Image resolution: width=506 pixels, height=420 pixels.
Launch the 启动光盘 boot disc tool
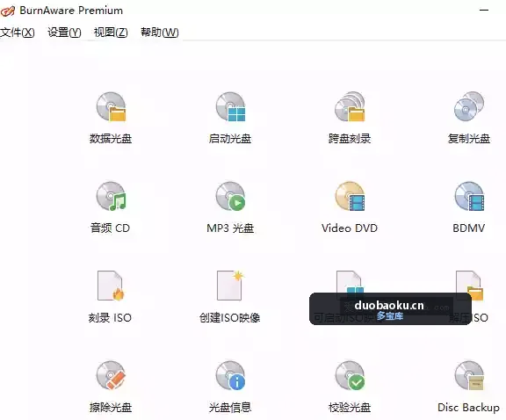point(230,118)
